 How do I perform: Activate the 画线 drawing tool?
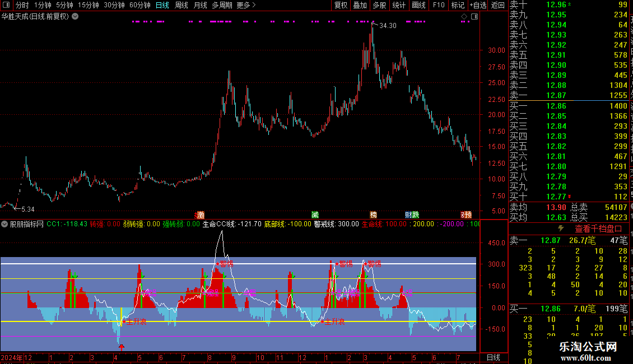(x=418, y=5)
